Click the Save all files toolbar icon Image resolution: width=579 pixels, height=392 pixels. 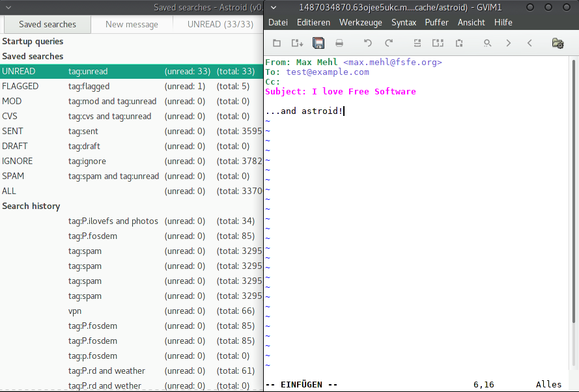298,43
